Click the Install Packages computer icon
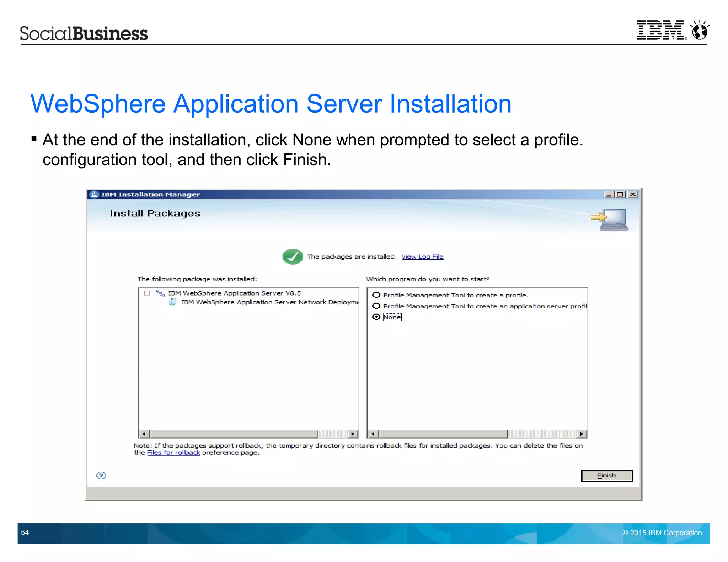The width and height of the screenshot is (728, 562). [x=610, y=220]
